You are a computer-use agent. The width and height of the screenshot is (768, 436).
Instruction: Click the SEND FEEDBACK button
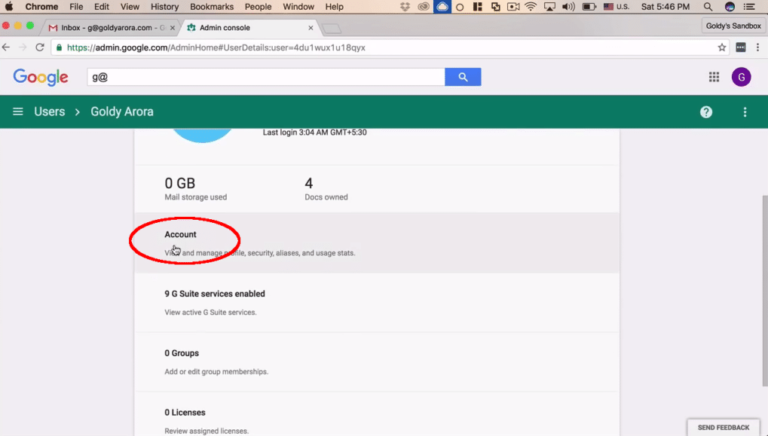pyautogui.click(x=723, y=427)
